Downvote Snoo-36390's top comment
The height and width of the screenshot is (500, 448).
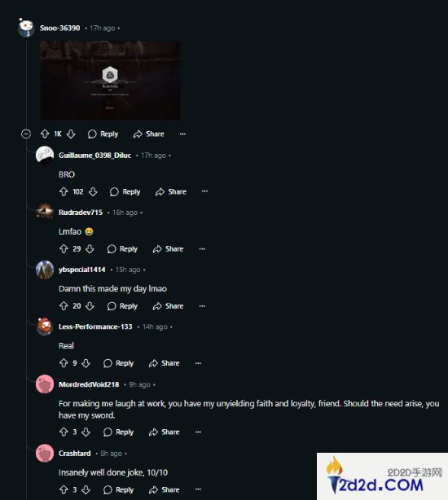pyautogui.click(x=71, y=134)
